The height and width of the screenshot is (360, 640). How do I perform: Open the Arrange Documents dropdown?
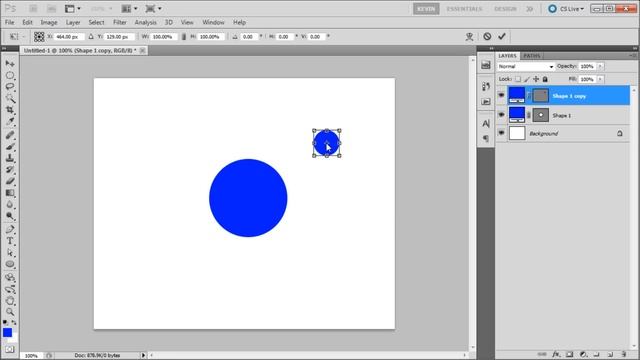(129, 9)
